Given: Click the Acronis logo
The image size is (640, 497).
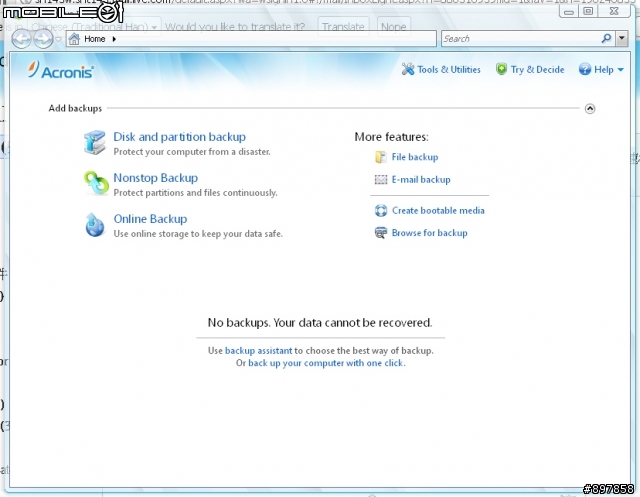Looking at the screenshot, I should tap(60, 70).
